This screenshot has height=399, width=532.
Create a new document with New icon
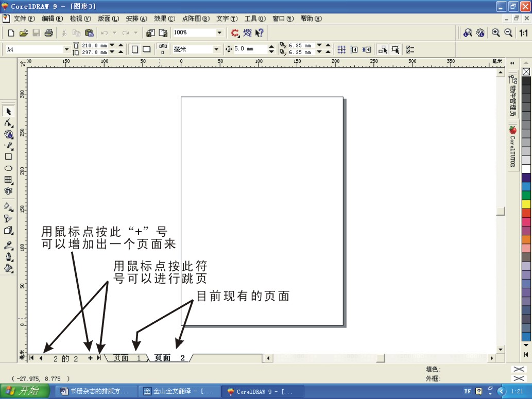[x=11, y=33]
